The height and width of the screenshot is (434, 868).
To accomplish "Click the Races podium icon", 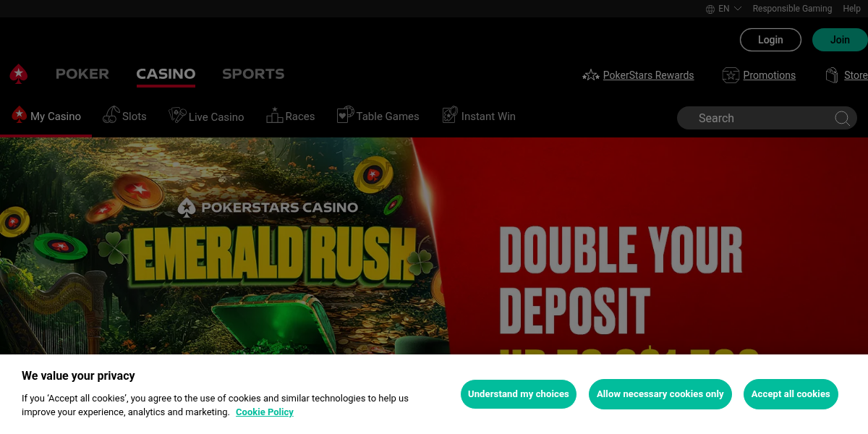I will [x=274, y=115].
